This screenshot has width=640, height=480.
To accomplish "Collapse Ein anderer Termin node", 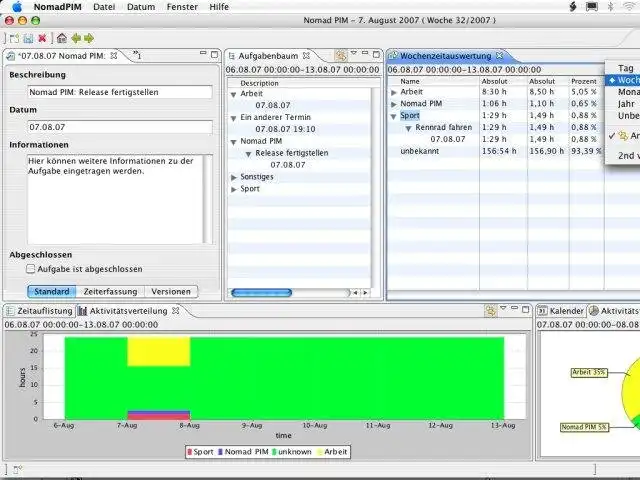I will click(233, 118).
